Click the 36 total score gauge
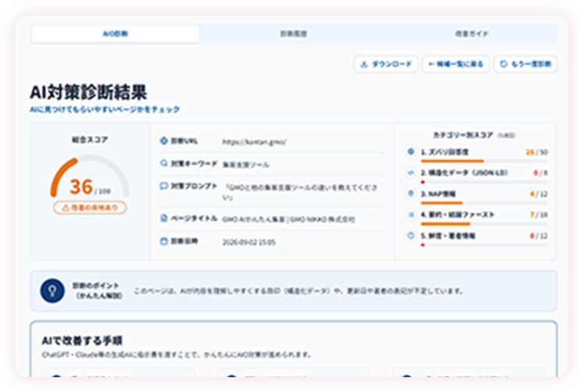Screen dimensions: 583x392 click(90, 178)
